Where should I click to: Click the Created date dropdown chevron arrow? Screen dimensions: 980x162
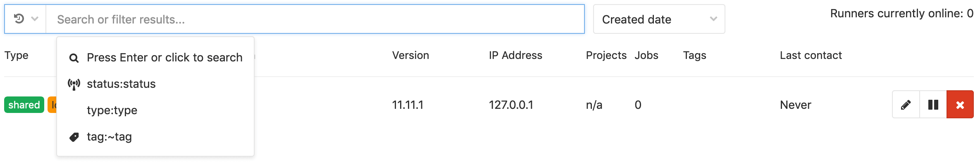[713, 19]
